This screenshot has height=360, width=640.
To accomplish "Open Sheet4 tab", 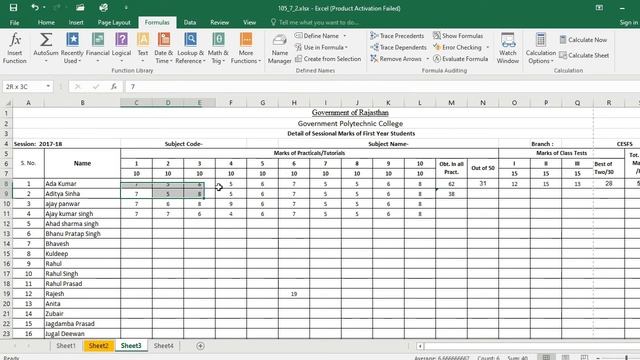I will [x=163, y=346].
